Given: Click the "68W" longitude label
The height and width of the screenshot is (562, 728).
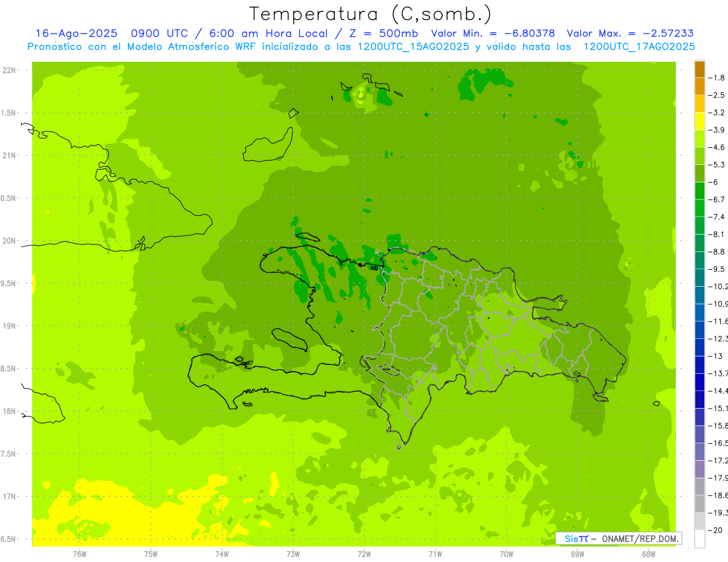Looking at the screenshot, I should (x=649, y=554).
